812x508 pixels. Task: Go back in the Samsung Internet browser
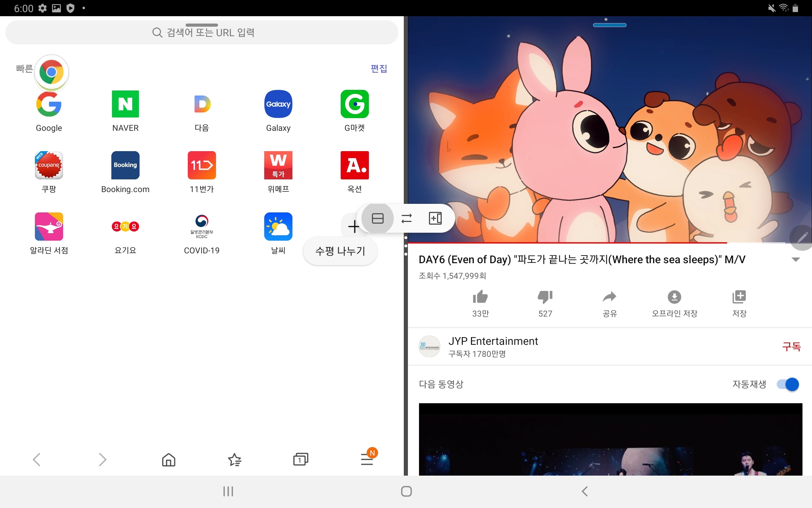click(x=36, y=459)
